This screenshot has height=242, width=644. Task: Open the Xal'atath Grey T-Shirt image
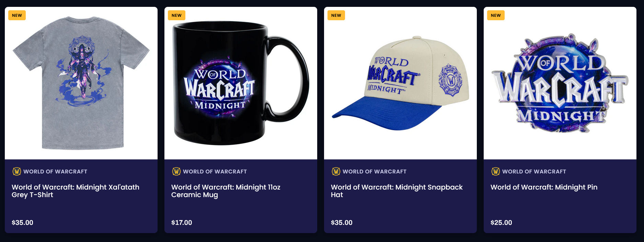[x=81, y=83]
